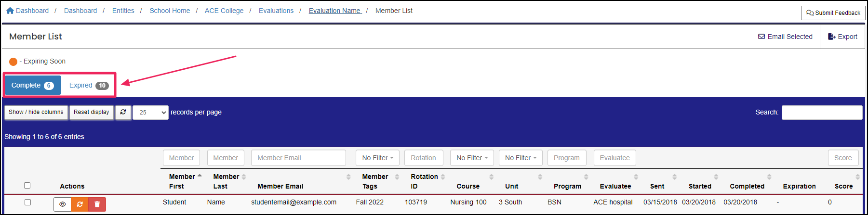Open the Evaluations breadcrumb link
The height and width of the screenshot is (215, 868).
coord(276,11)
